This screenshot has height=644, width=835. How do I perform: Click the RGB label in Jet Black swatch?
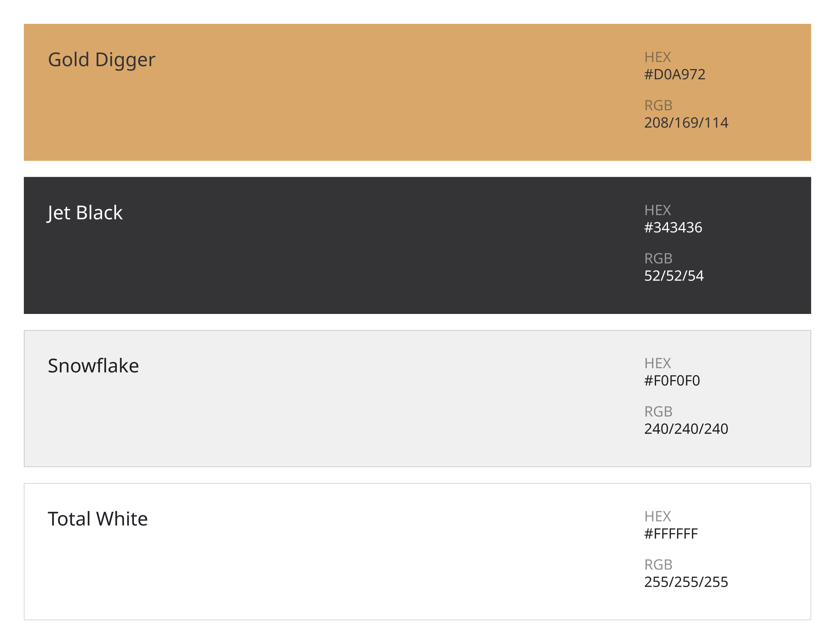coord(658,258)
